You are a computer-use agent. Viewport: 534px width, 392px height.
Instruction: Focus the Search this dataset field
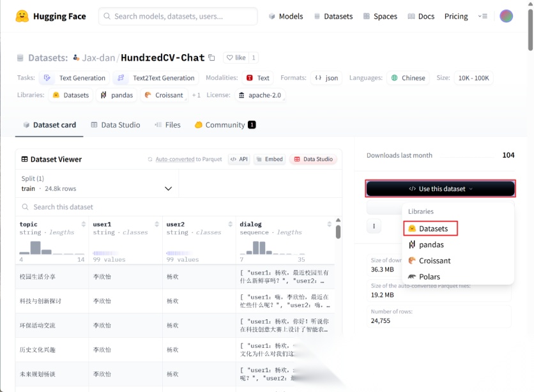[x=179, y=207]
